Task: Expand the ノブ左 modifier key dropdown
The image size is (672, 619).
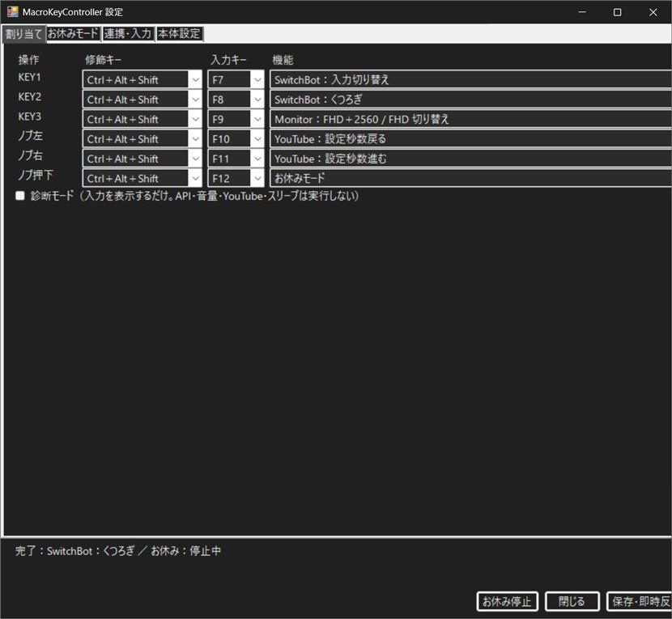Action: pyautogui.click(x=195, y=139)
